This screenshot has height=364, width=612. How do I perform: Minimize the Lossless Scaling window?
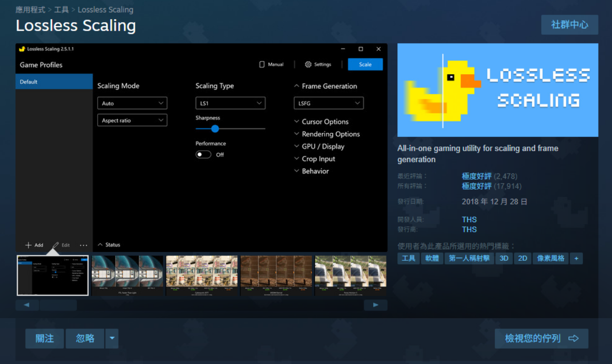343,49
